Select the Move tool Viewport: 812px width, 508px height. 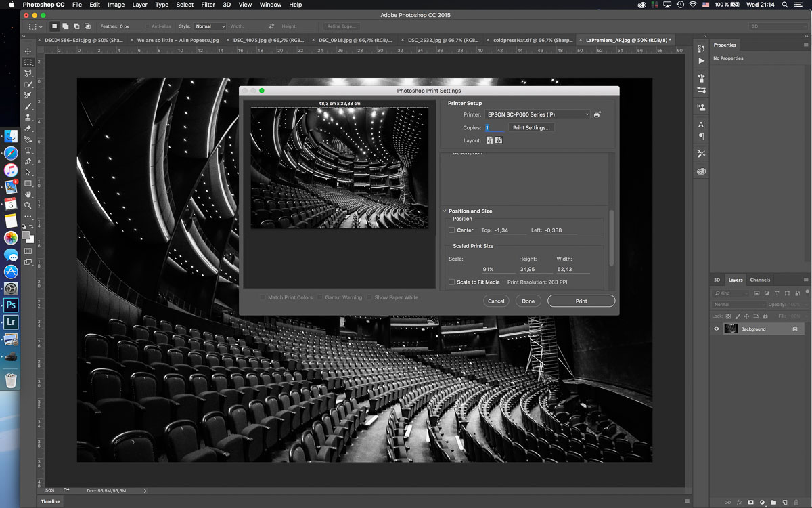28,51
